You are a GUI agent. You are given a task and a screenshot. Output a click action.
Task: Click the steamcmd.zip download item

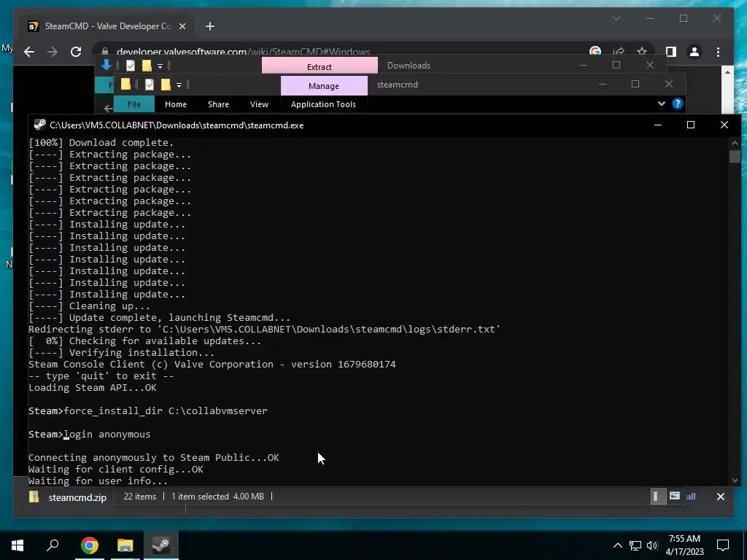point(68,497)
